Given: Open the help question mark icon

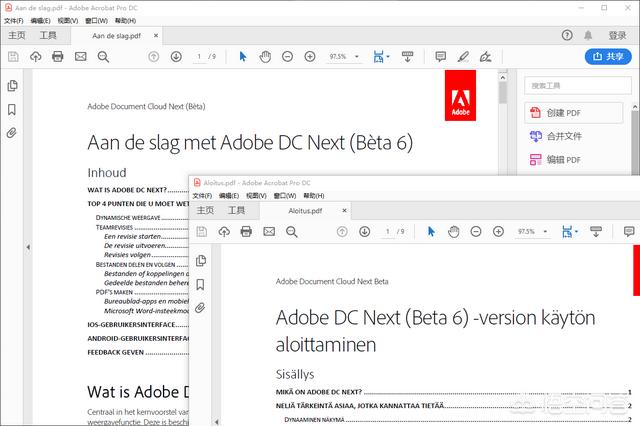Looking at the screenshot, I should [567, 36].
